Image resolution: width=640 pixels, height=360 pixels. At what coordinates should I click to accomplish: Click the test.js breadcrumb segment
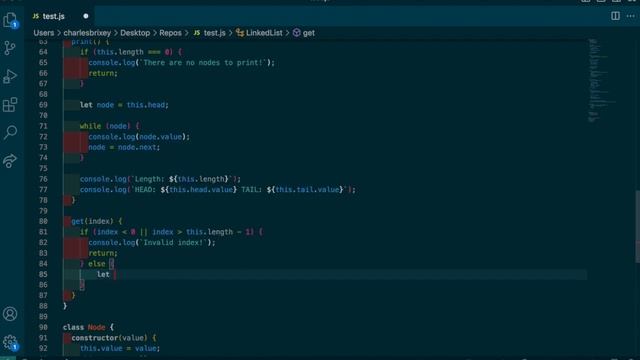coord(209,33)
